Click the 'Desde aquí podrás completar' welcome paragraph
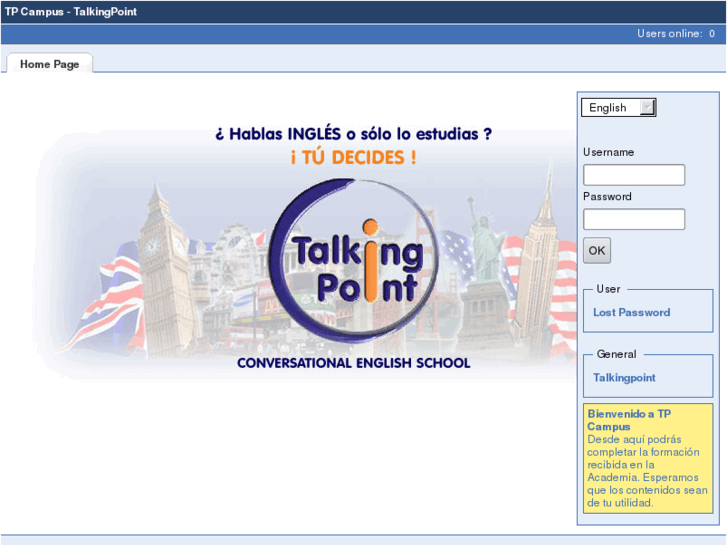The height and width of the screenshot is (545, 727). (647, 471)
